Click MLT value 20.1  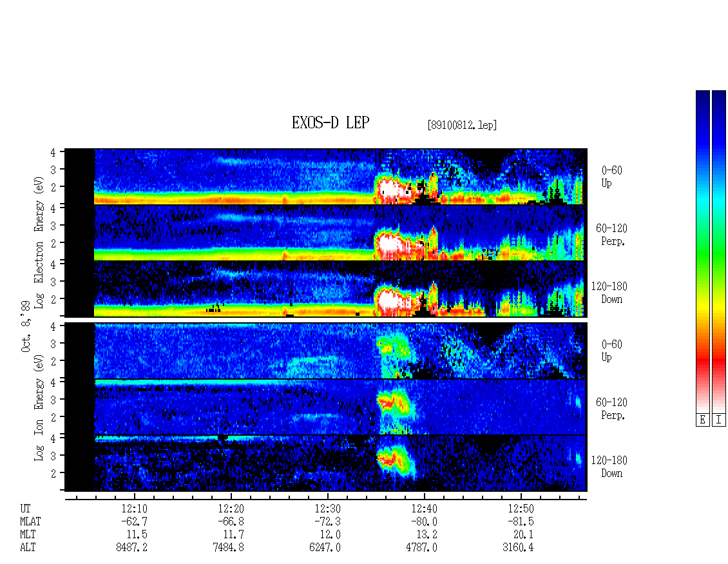(523, 535)
